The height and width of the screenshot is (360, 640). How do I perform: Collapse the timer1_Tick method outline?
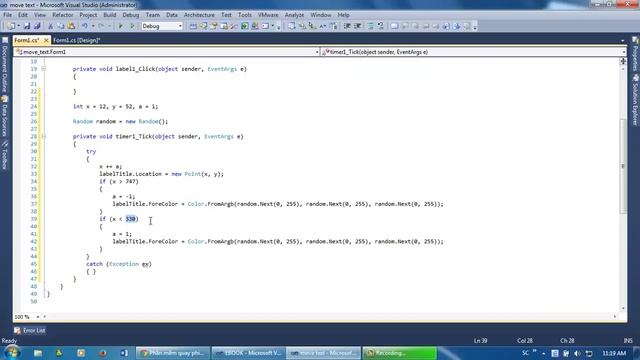(x=43, y=136)
